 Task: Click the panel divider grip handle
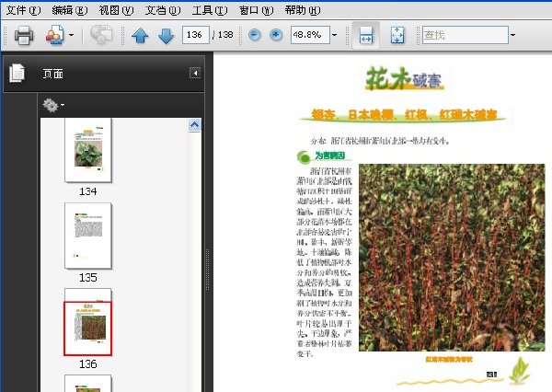click(208, 270)
